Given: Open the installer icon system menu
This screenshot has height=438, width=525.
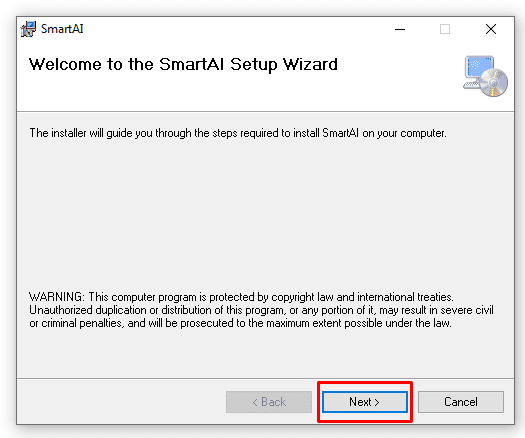Looking at the screenshot, I should [x=28, y=29].
